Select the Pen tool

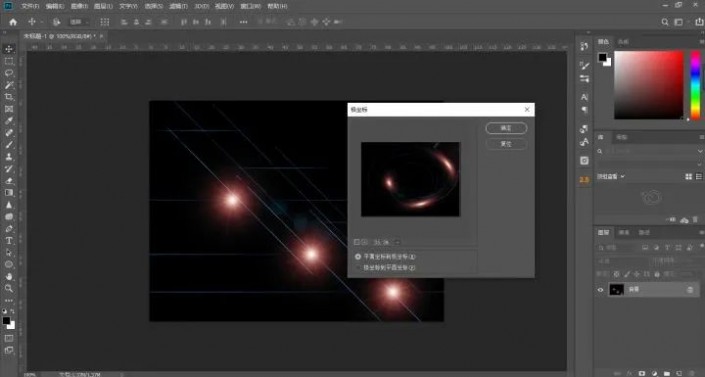(9, 229)
